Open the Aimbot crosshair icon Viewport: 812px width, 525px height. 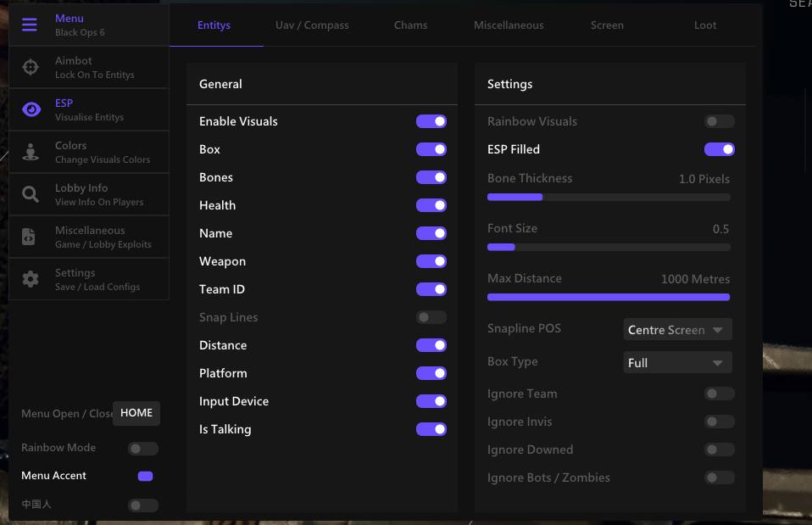pos(31,67)
